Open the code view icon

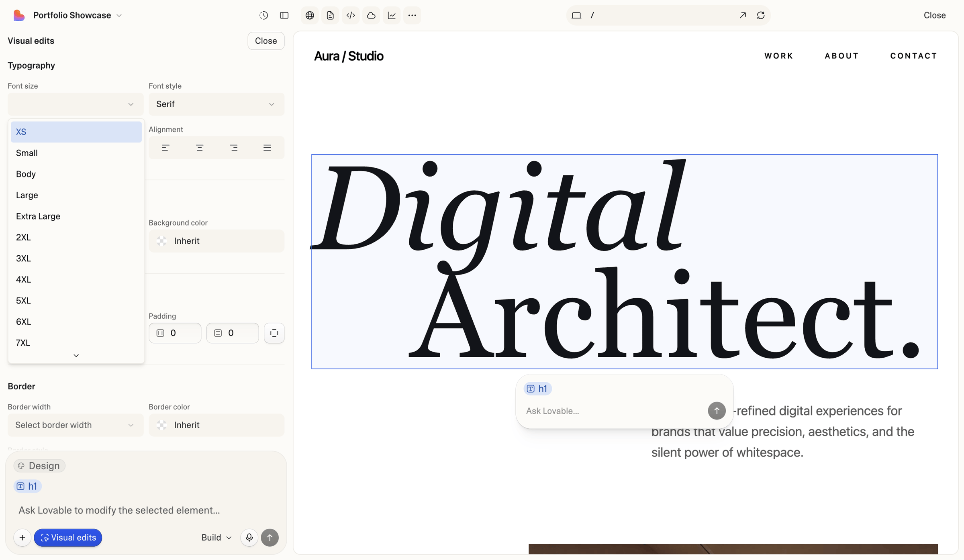[351, 15]
